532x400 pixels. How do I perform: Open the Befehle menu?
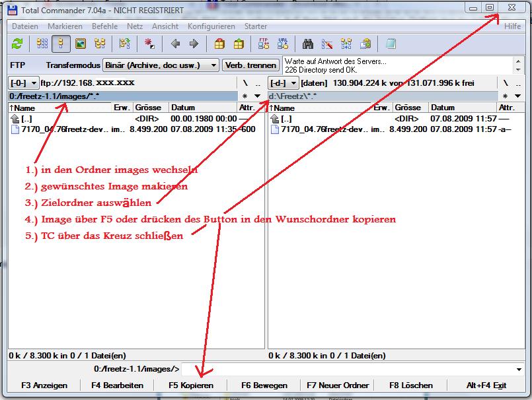click(x=104, y=26)
